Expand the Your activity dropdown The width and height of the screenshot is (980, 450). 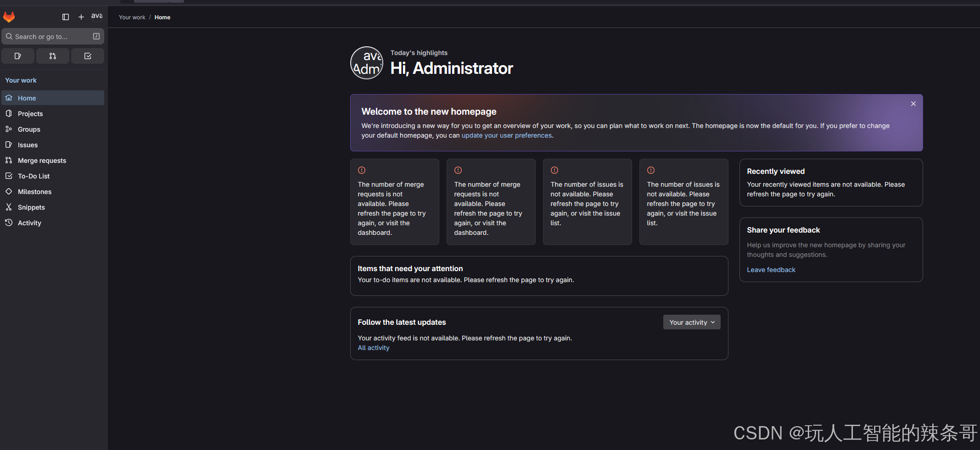point(692,322)
